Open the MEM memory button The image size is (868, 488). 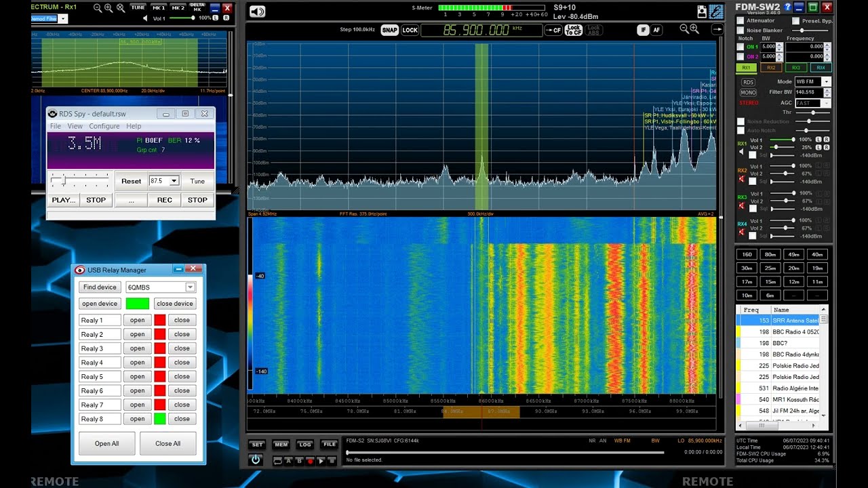pyautogui.click(x=281, y=445)
